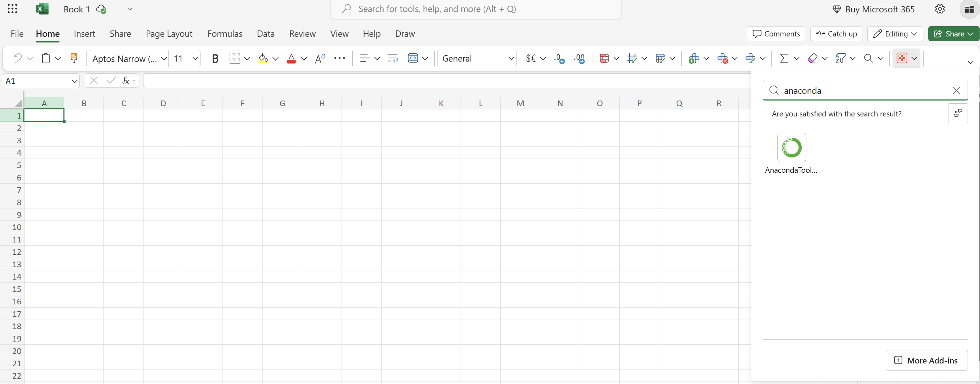The image size is (980, 384).
Task: Toggle Wrap Text
Action: click(x=393, y=58)
